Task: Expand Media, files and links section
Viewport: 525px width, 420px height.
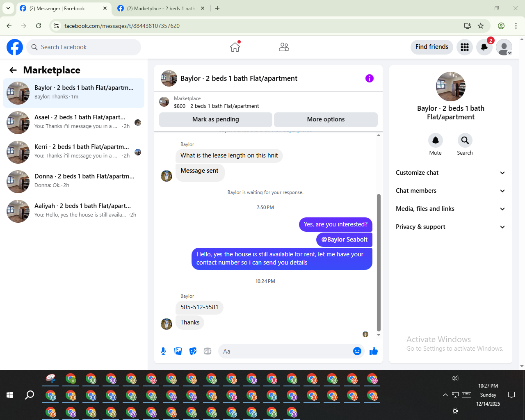Action: tap(450, 209)
